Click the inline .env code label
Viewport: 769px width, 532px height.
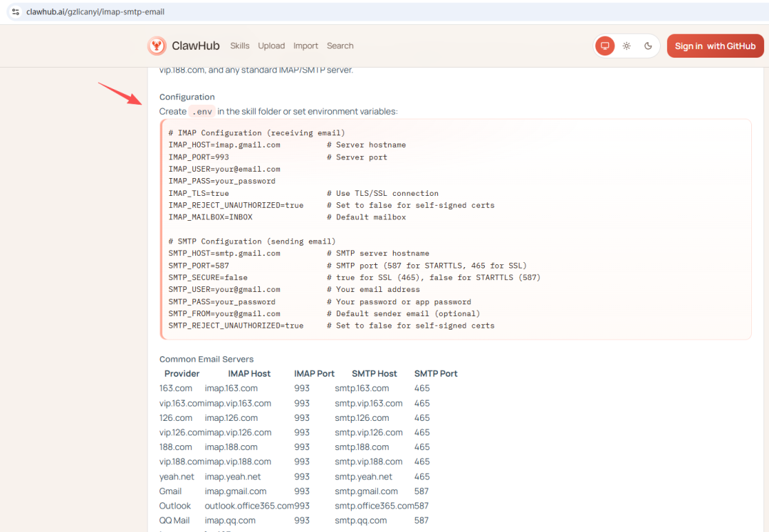point(202,111)
